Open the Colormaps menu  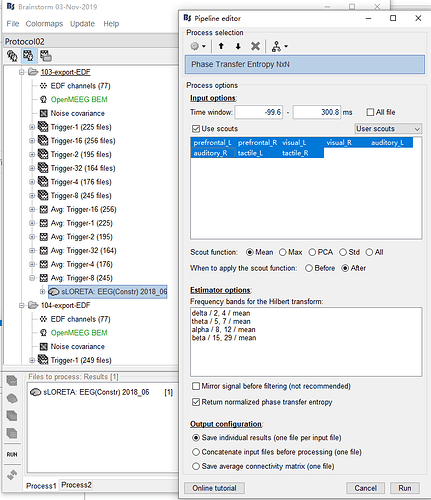[44, 24]
